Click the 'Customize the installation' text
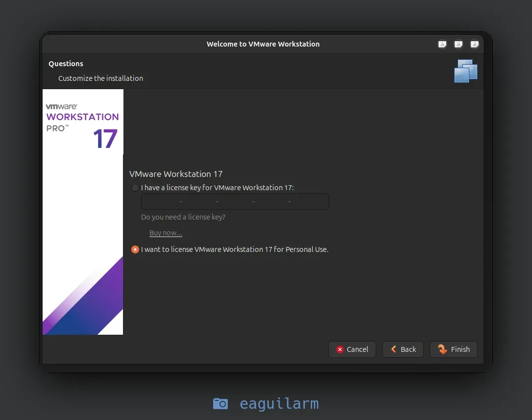The width and height of the screenshot is (532, 420). click(100, 78)
